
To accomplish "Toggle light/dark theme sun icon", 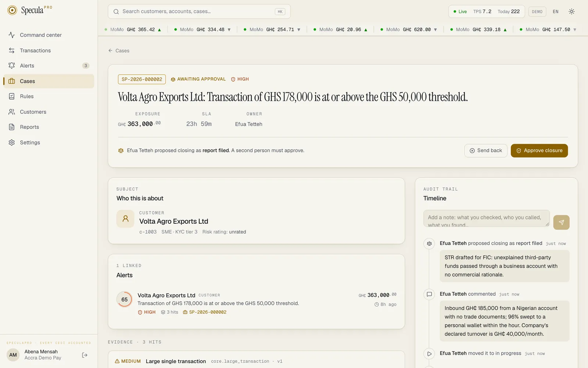I will [571, 11].
